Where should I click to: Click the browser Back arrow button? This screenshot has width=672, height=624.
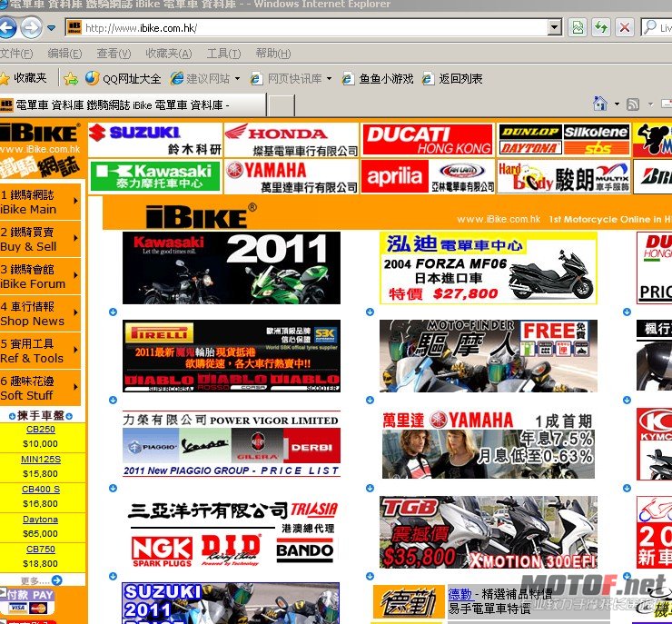tap(7, 28)
